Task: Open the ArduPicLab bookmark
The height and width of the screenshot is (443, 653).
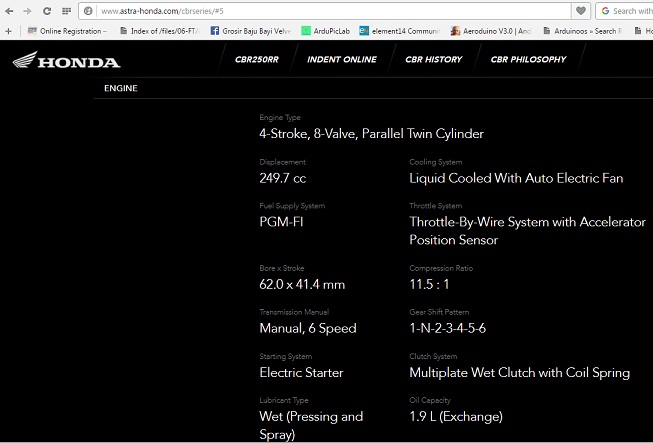Action: coord(326,31)
